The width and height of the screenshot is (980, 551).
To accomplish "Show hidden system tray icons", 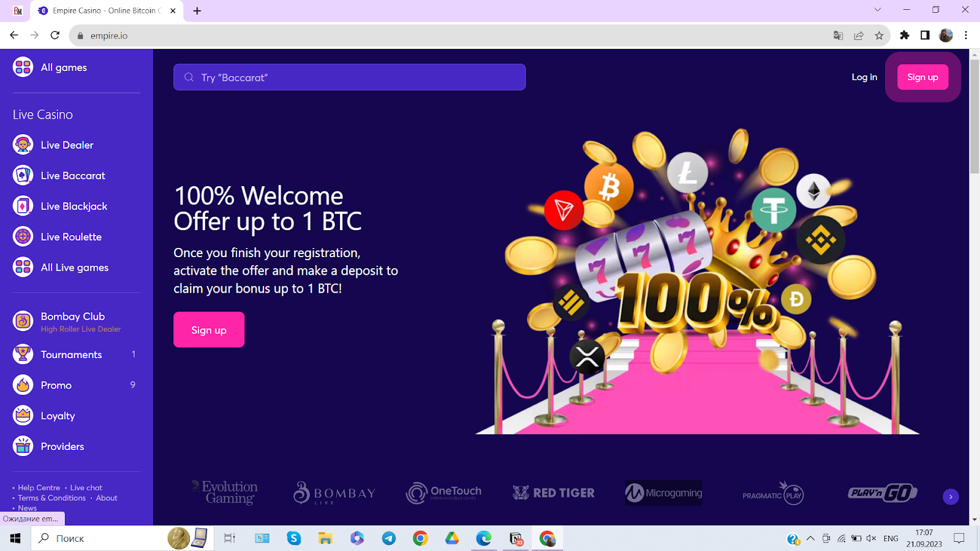I will (x=810, y=539).
